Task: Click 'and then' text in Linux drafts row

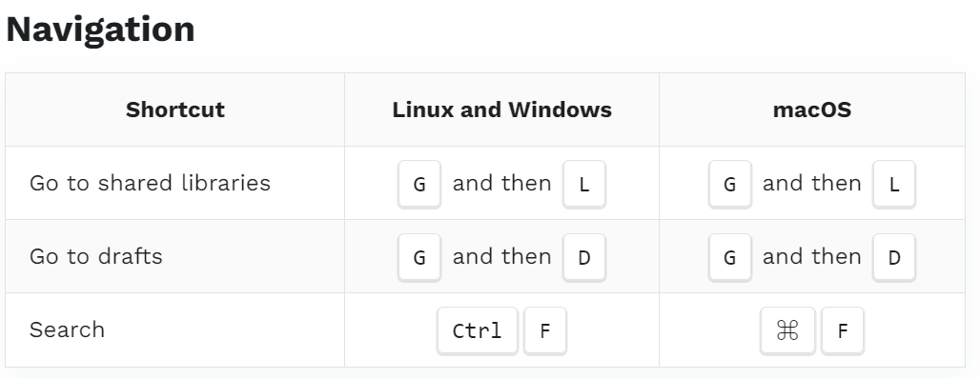Action: coord(501,256)
